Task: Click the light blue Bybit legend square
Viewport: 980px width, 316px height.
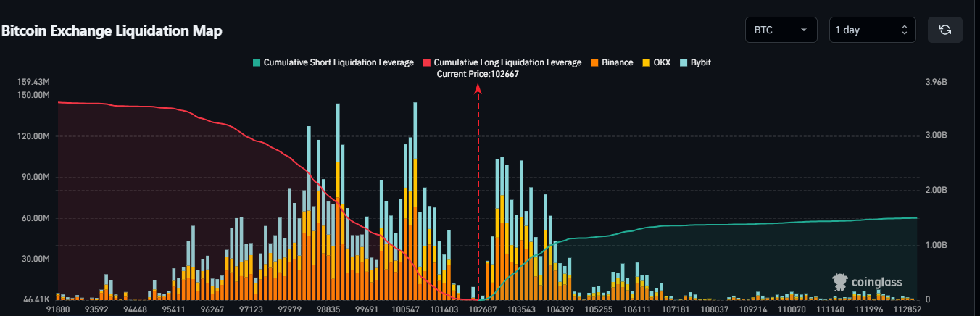Action: point(684,62)
